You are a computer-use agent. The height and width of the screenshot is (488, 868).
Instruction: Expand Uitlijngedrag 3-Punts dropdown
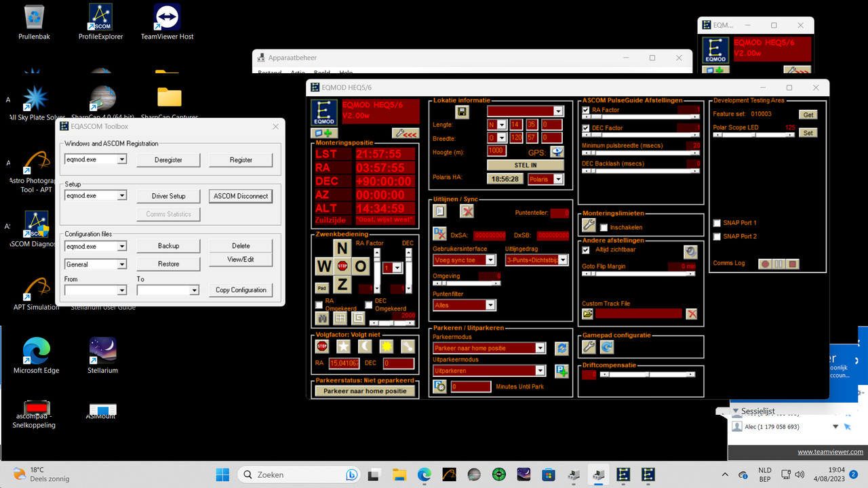click(563, 260)
